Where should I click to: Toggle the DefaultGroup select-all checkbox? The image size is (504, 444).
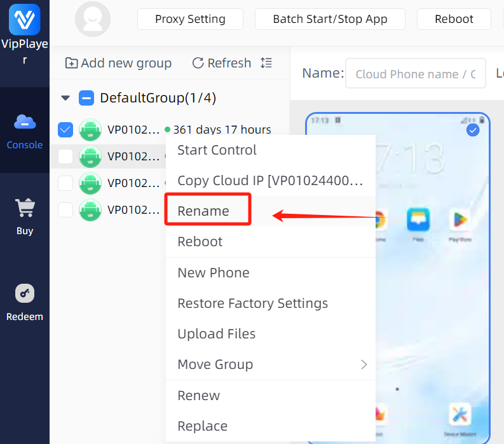pyautogui.click(x=86, y=98)
